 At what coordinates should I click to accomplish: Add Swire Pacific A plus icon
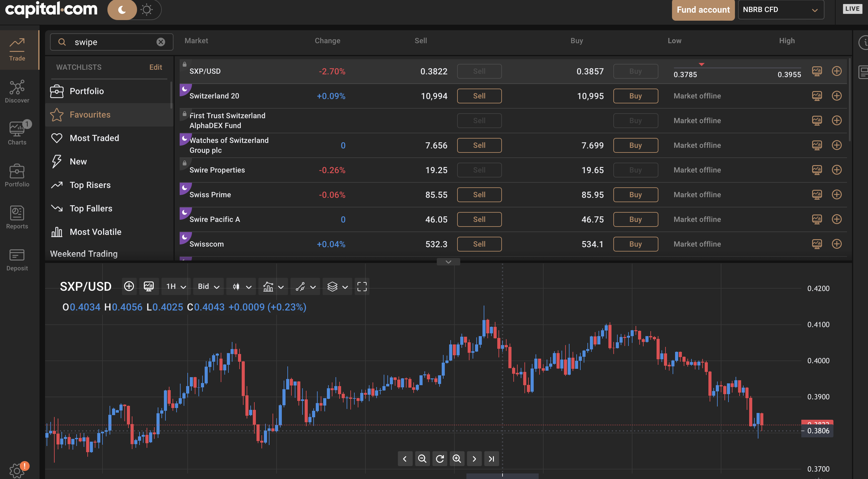[x=836, y=219]
